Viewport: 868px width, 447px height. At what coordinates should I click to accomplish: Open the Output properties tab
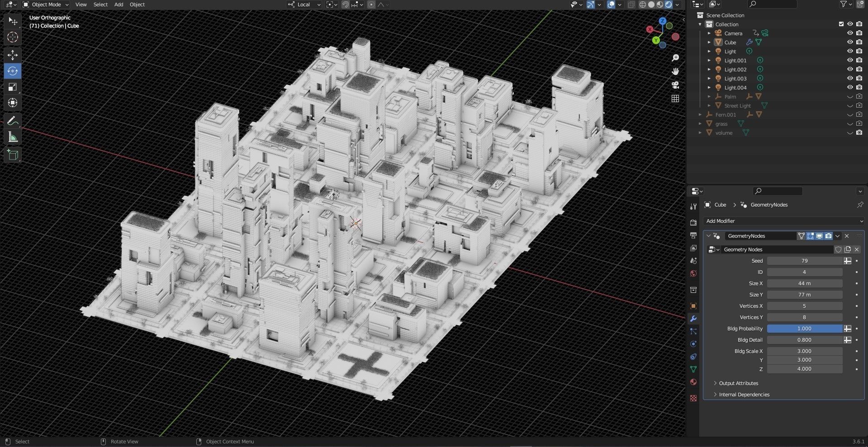point(693,235)
